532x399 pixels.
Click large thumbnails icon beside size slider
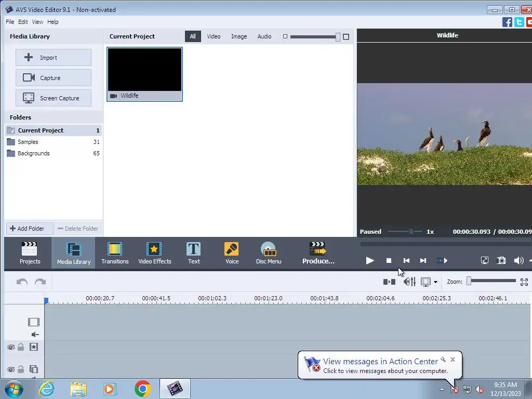345,37
